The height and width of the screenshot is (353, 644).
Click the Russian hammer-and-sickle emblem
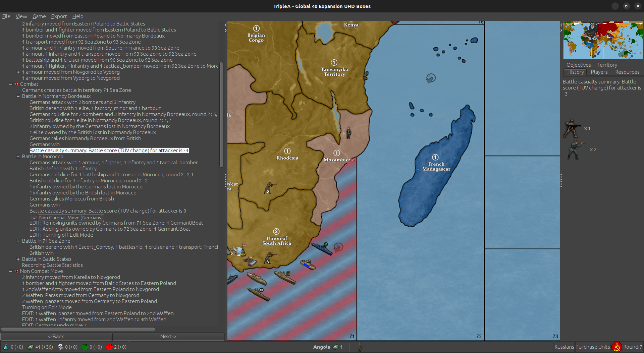(x=616, y=347)
